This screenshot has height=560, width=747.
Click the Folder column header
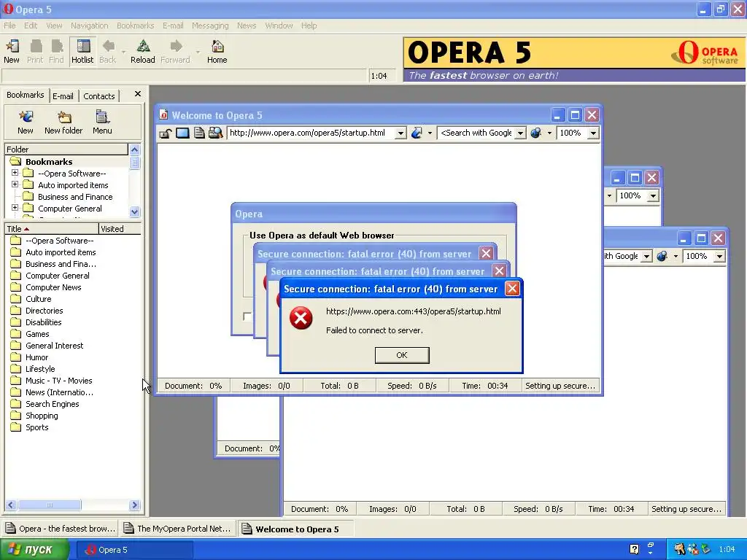point(66,149)
